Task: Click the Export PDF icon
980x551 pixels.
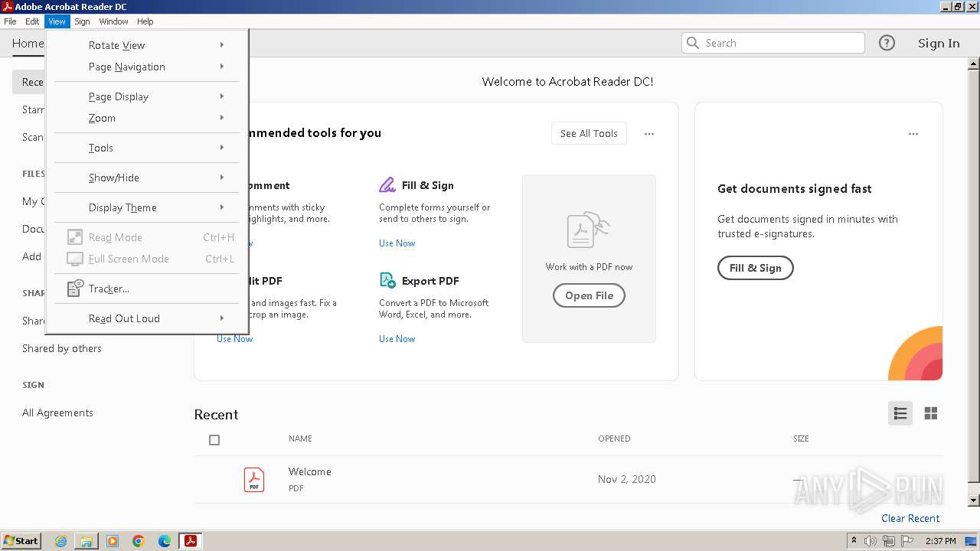Action: (387, 281)
